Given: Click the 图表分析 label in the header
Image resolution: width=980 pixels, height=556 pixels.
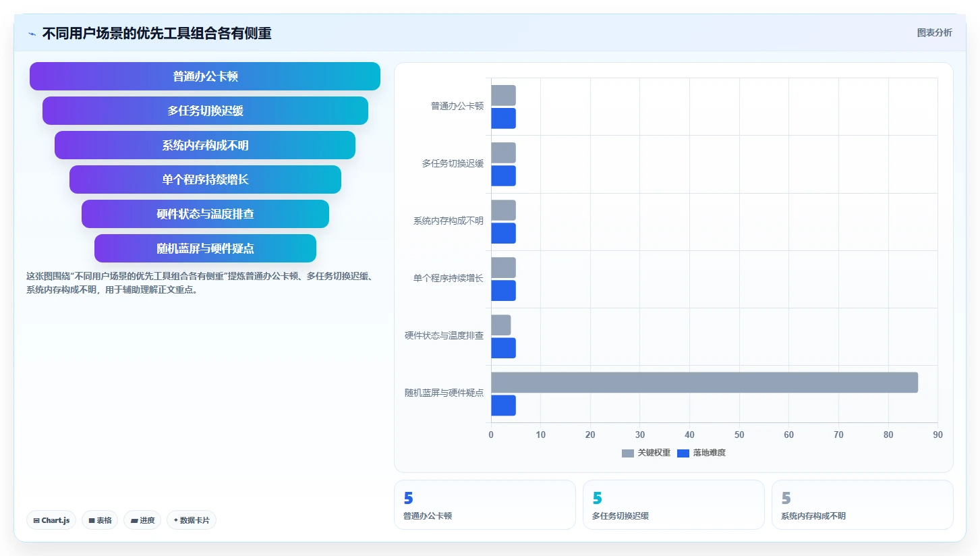Looking at the screenshot, I should coord(934,32).
